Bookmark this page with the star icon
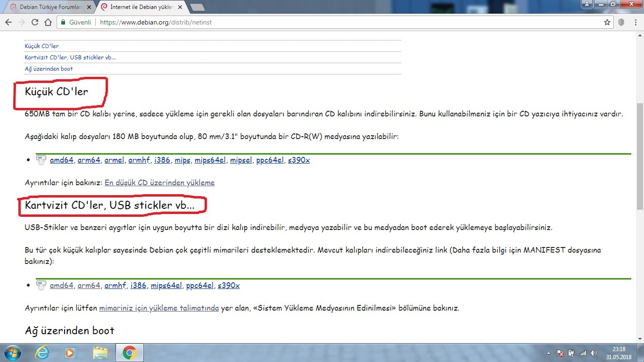Image resolution: width=644 pixels, height=362 pixels. [607, 22]
